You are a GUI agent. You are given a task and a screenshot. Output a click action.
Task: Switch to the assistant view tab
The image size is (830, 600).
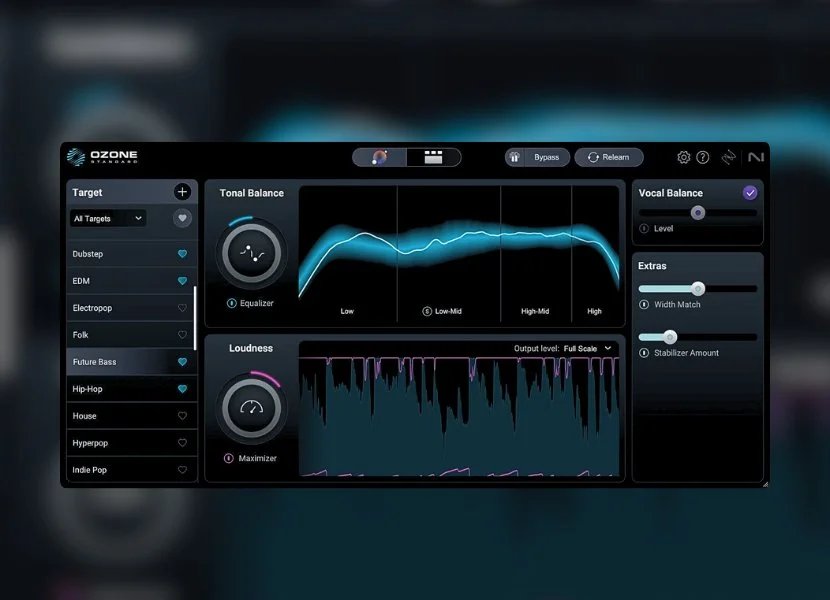click(380, 157)
